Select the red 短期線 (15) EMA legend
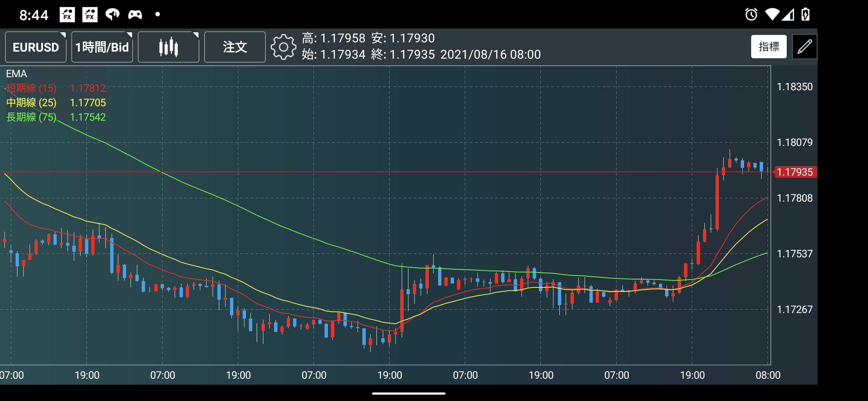Screen dimensions: 868x401 point(32,88)
